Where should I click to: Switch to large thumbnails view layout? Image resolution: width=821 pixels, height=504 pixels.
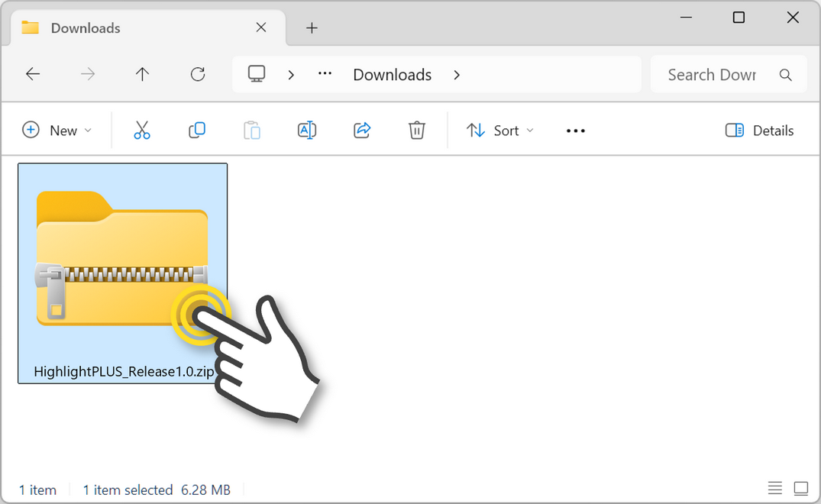tap(800, 488)
